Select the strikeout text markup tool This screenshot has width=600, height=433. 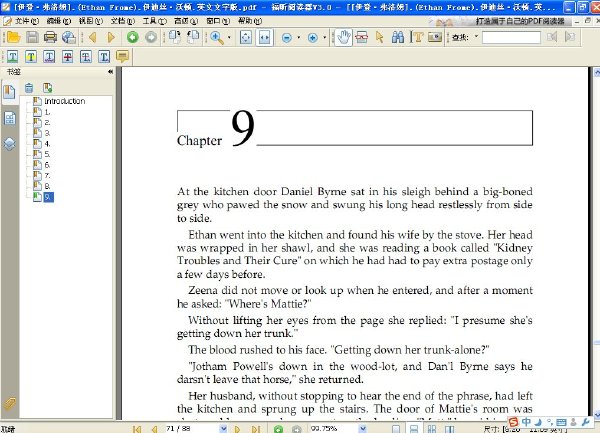[x=68, y=57]
